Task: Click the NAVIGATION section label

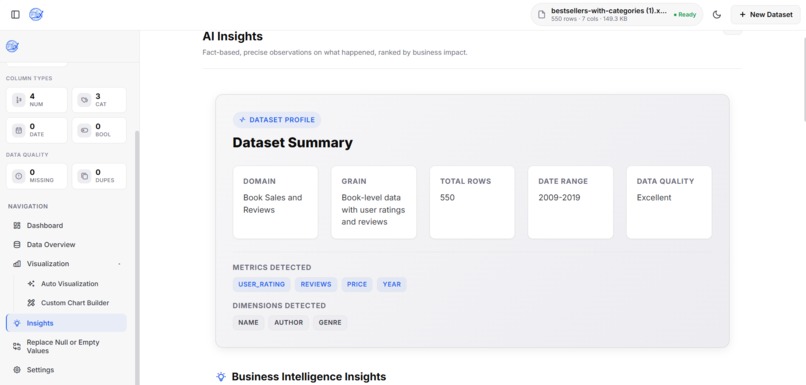Action: tap(28, 206)
